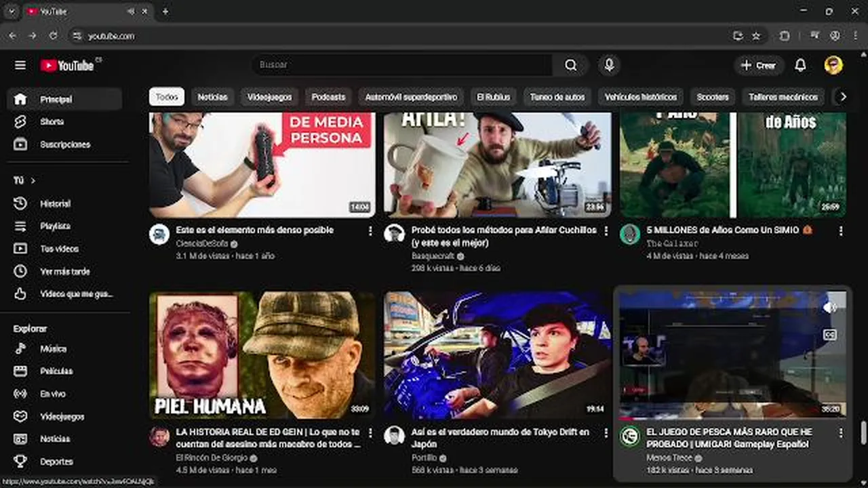Select the Vehículos históricos chip
The image size is (868, 488).
pos(641,97)
